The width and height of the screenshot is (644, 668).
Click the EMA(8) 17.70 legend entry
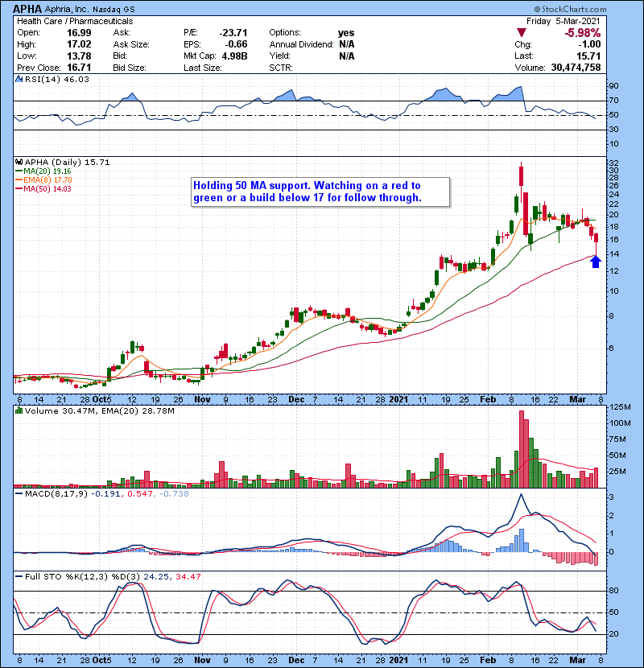tap(43, 180)
